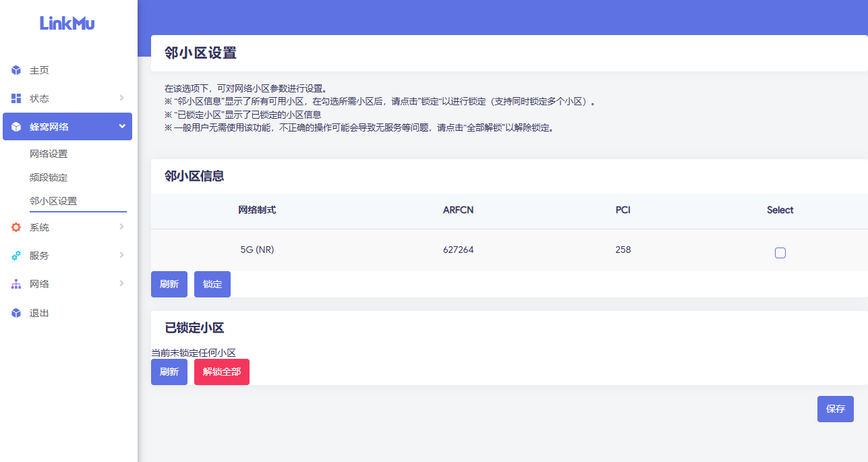Expand the 系统 menu chevron
Image resolution: width=868 pixels, height=462 pixels.
click(x=121, y=227)
